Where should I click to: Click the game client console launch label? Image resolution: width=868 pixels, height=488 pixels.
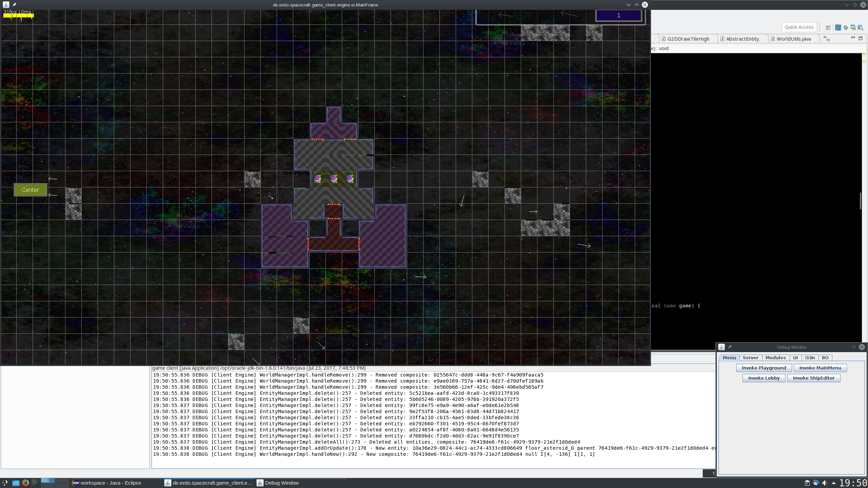[x=259, y=368]
